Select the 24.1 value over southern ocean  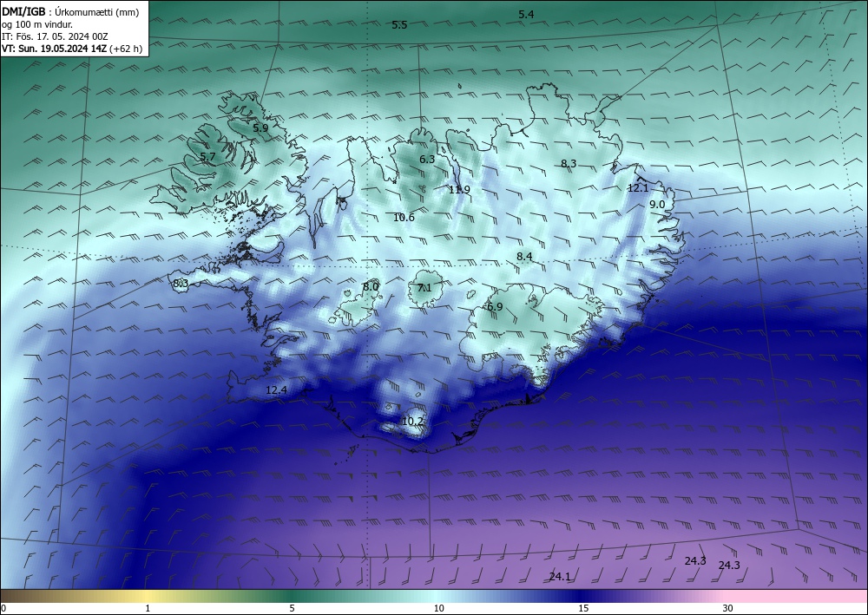560,577
